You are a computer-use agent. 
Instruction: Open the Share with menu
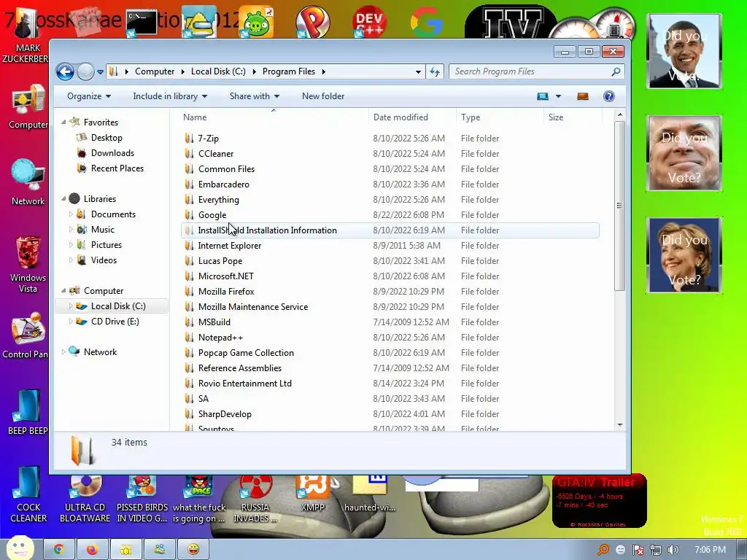coord(254,96)
